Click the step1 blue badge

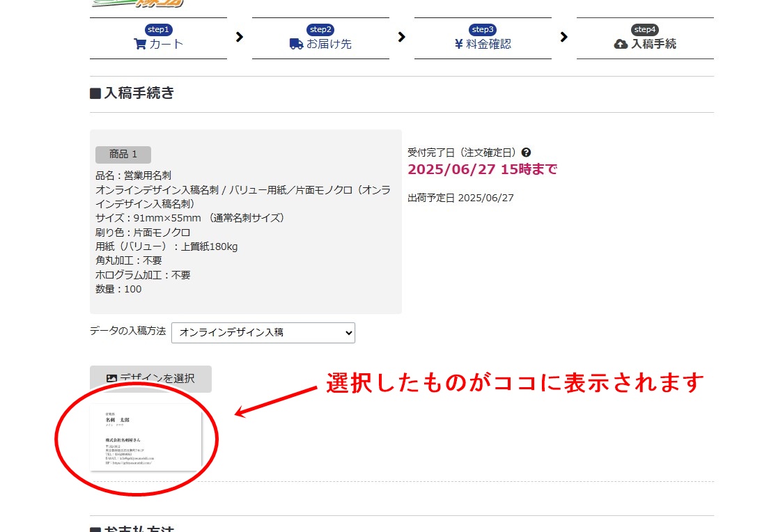coord(158,29)
